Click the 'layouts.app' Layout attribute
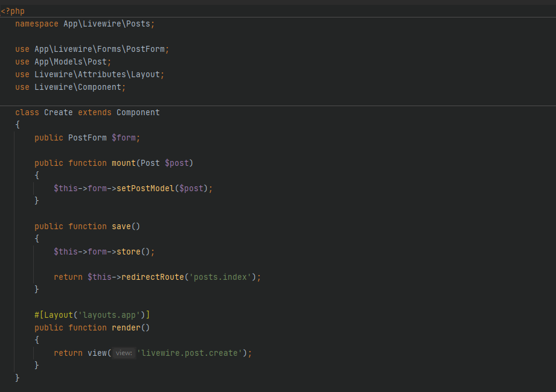Viewport: 556px width, 392px height. coord(113,315)
